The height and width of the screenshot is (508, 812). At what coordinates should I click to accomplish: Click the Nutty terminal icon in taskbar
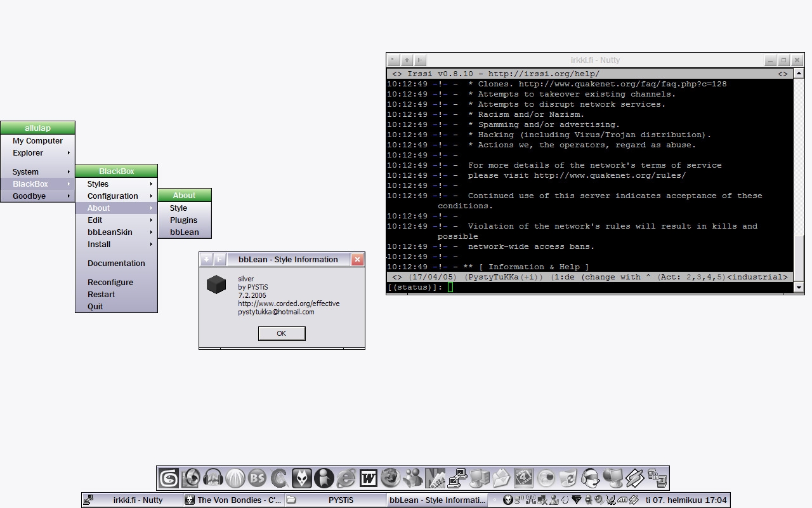pyautogui.click(x=89, y=500)
